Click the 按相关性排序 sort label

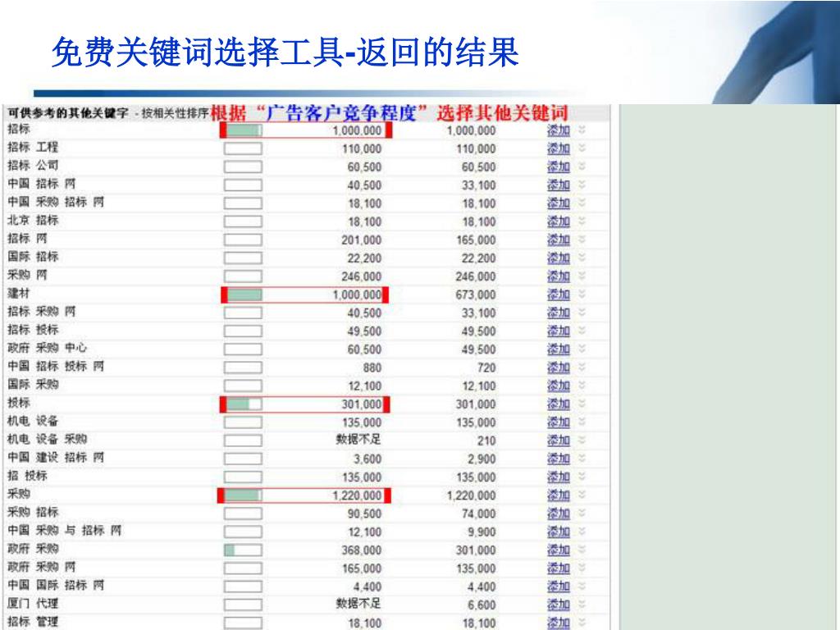(x=174, y=113)
